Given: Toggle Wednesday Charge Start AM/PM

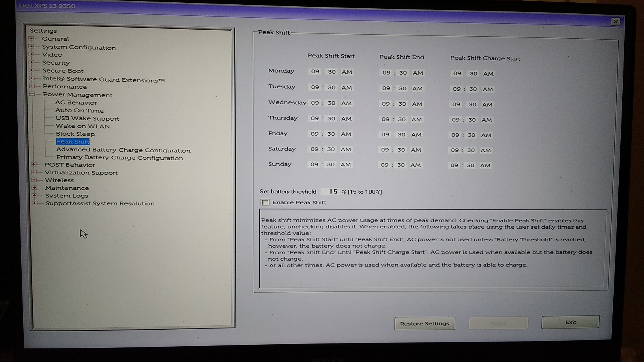Looking at the screenshot, I should click(x=487, y=104).
